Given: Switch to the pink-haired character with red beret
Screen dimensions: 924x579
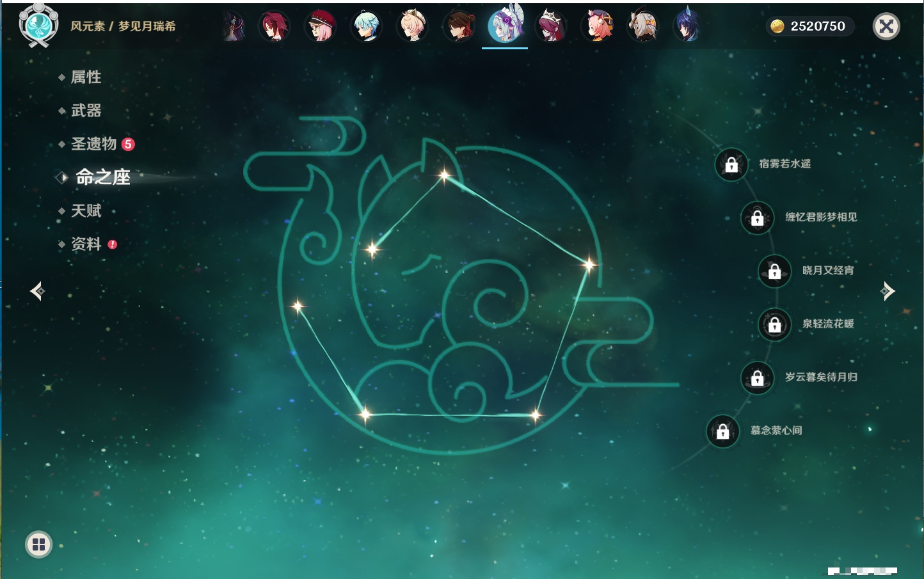Looking at the screenshot, I should (x=320, y=26).
